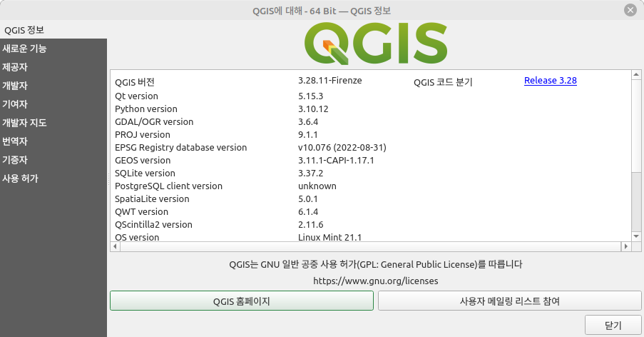
Task: Click the PostgreSQL client version label
Action: (x=168, y=186)
